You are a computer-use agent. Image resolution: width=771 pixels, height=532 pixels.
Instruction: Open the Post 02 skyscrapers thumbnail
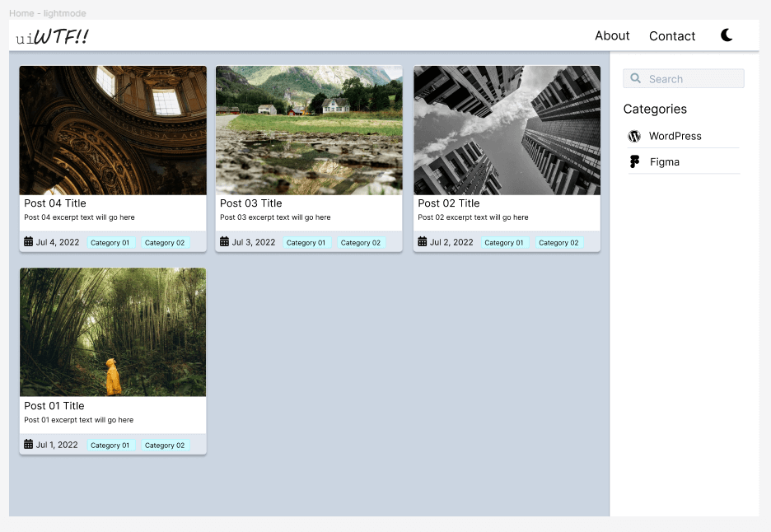tap(507, 130)
